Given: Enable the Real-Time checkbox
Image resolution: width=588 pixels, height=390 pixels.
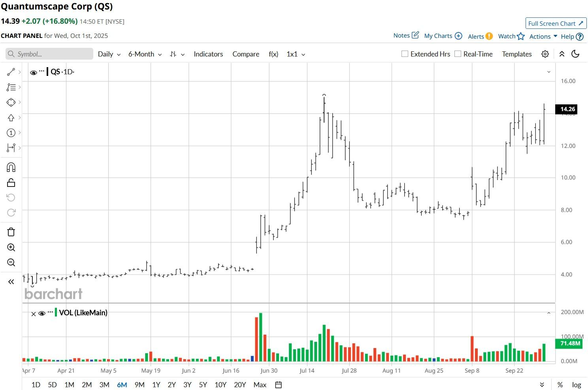Looking at the screenshot, I should click(458, 54).
